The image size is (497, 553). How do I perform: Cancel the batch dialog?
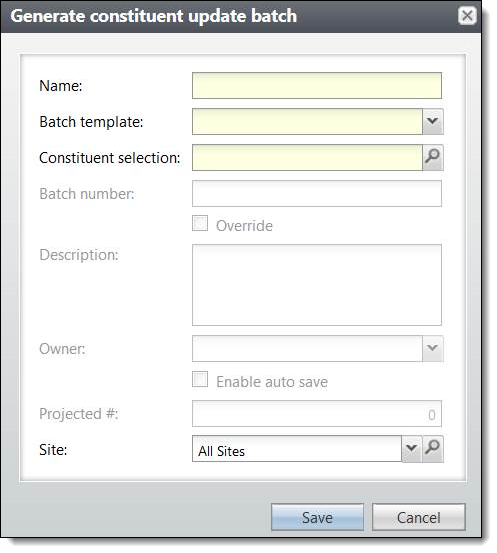pyautogui.click(x=419, y=517)
